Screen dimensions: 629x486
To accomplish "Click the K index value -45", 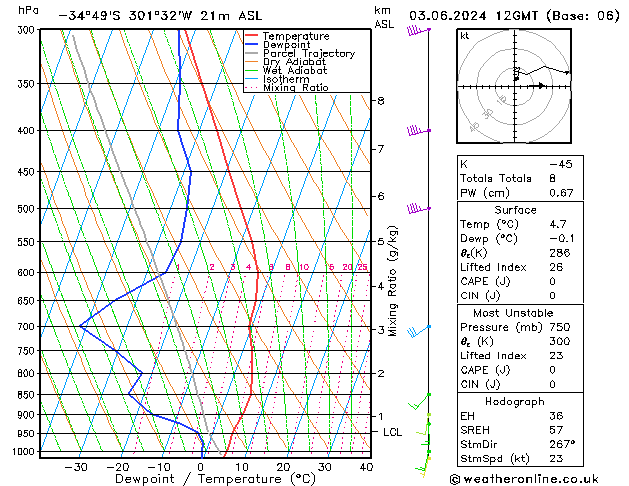I will [561, 164].
